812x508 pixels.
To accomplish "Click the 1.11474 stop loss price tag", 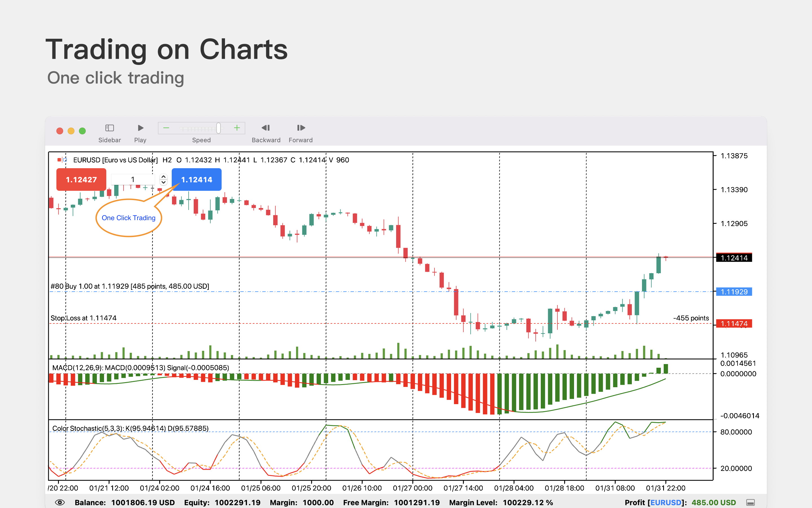I will [x=734, y=323].
